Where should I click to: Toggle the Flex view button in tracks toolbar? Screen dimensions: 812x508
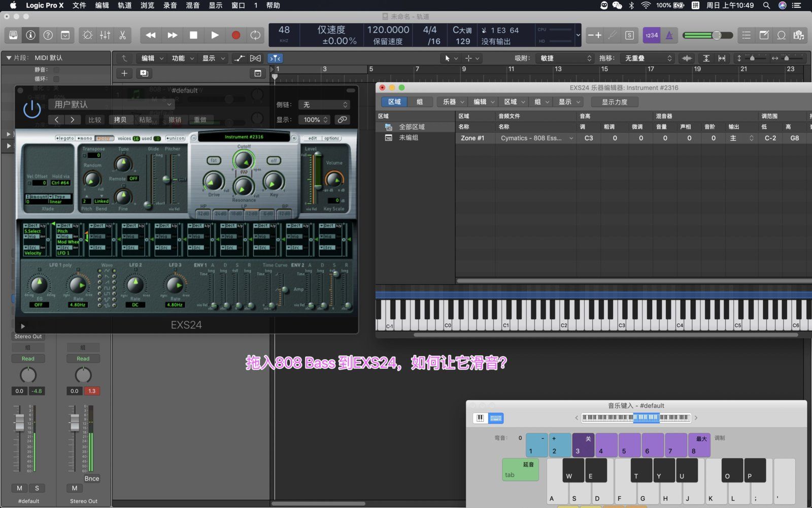pos(255,58)
